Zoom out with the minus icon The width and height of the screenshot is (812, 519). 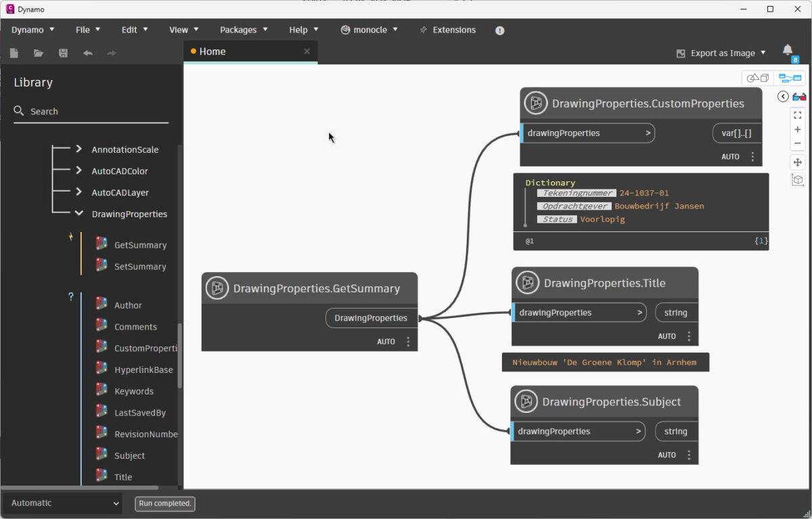pyautogui.click(x=798, y=143)
